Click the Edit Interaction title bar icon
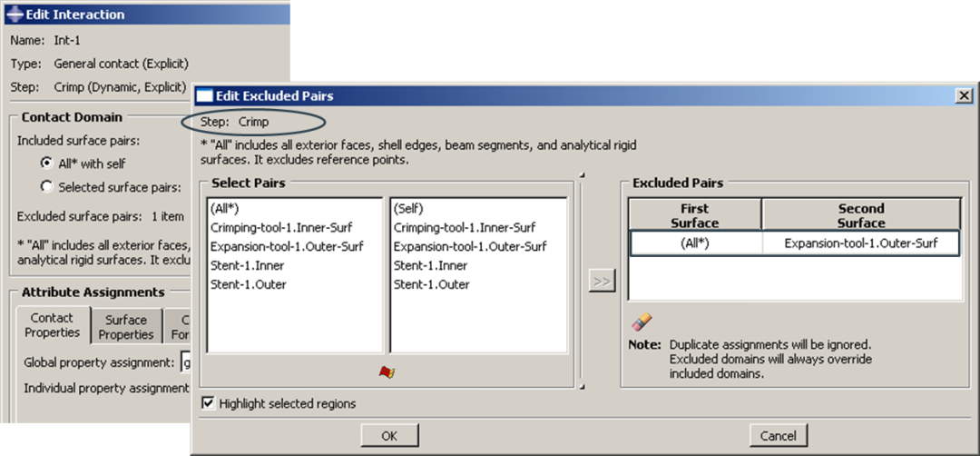 click(x=15, y=14)
